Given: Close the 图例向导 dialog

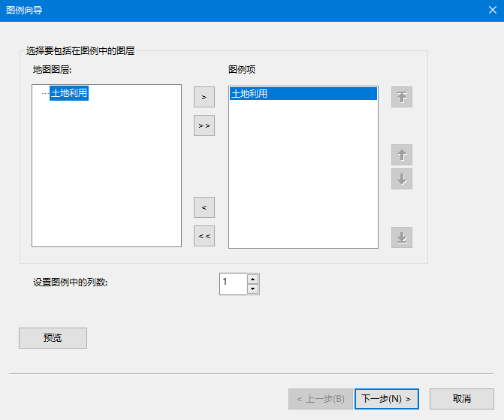Looking at the screenshot, I should click(x=493, y=10).
